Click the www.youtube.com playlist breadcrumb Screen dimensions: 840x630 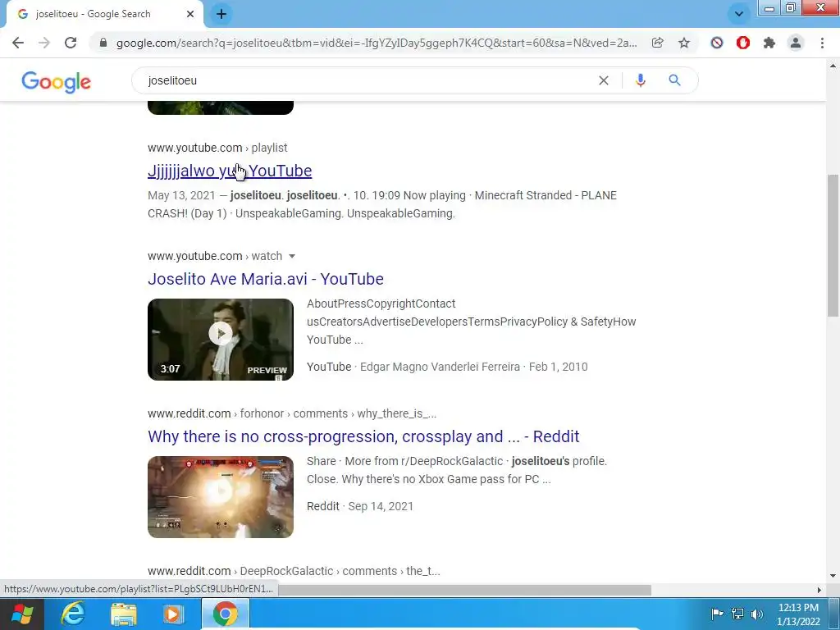(x=217, y=148)
